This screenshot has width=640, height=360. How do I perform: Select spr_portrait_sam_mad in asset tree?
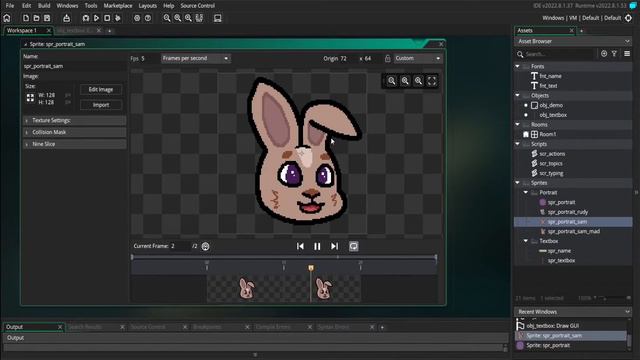point(573,231)
